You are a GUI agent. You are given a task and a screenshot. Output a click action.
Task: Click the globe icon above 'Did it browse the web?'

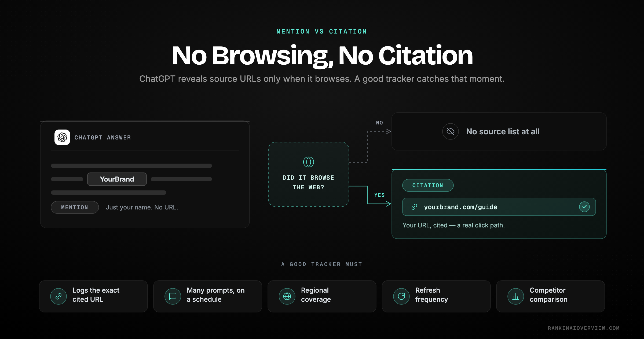click(x=309, y=162)
